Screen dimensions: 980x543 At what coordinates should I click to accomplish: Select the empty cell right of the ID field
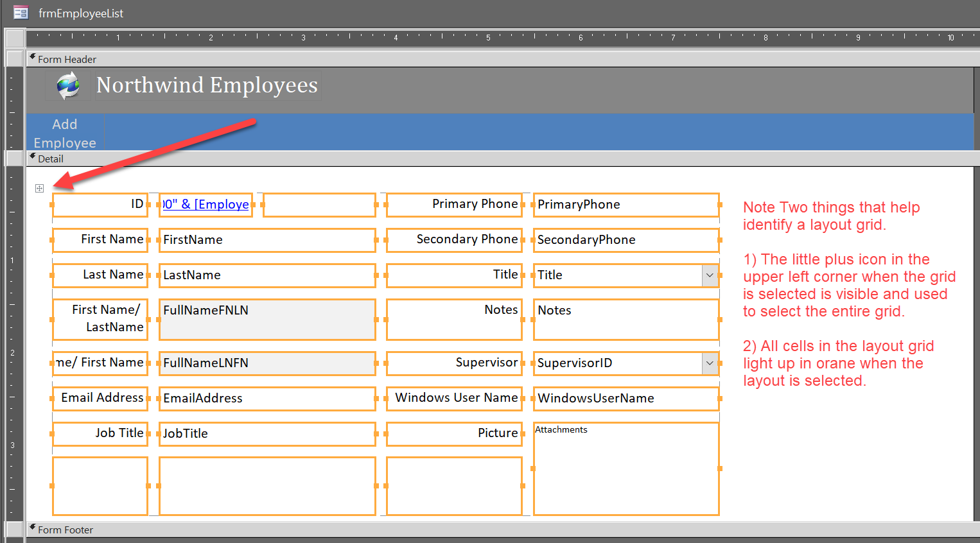(x=319, y=205)
